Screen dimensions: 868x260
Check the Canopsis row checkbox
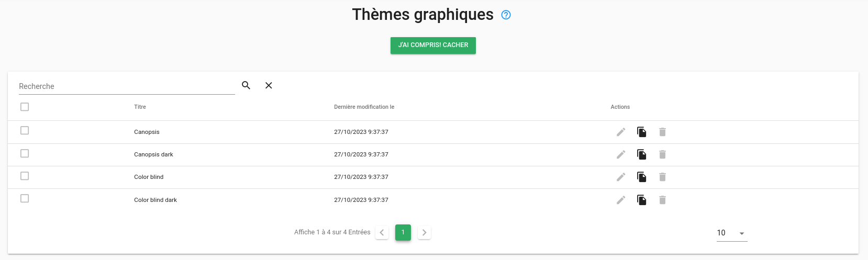pyautogui.click(x=25, y=130)
